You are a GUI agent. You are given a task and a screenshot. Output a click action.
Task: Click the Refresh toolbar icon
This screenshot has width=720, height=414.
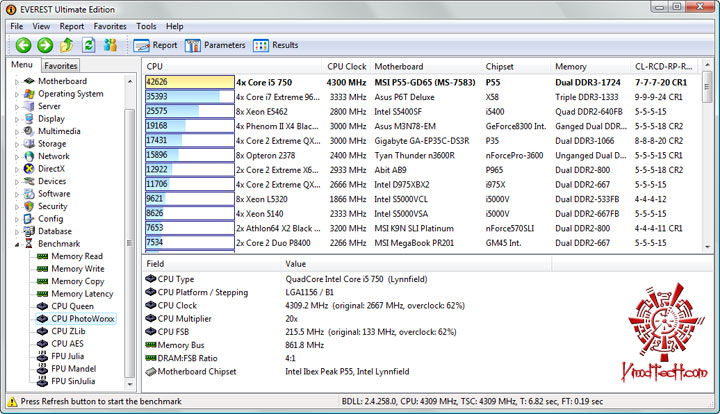click(x=89, y=45)
